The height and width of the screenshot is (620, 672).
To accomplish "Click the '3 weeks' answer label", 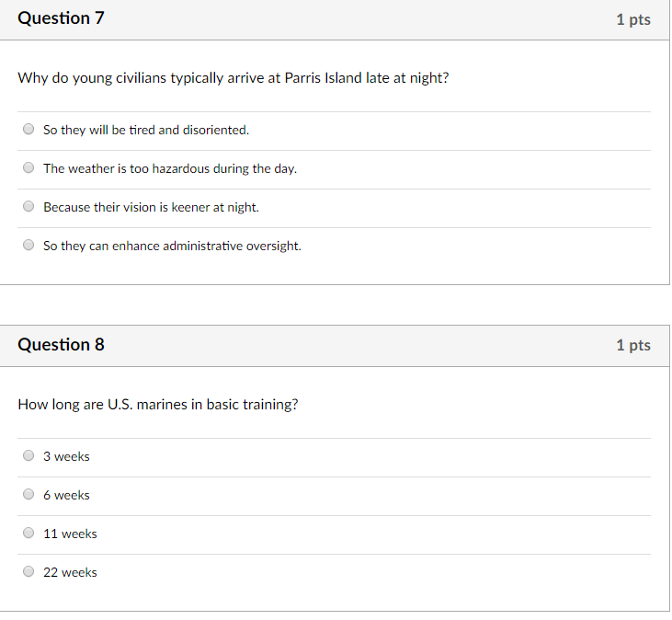I will 66,456.
